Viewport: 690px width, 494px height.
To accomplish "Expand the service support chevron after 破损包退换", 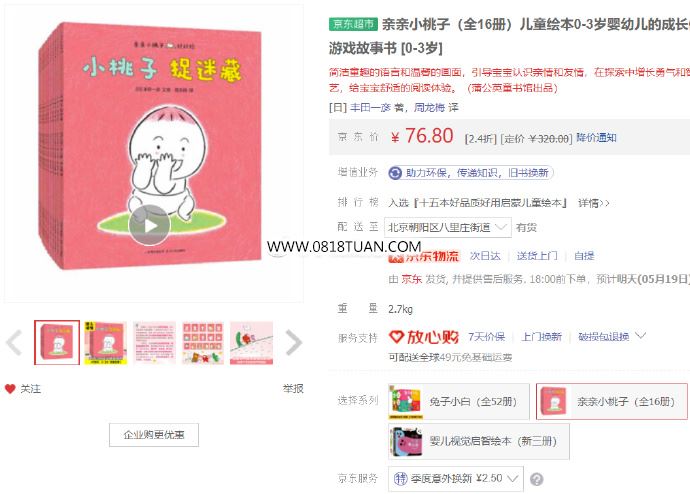I will pos(641,336).
